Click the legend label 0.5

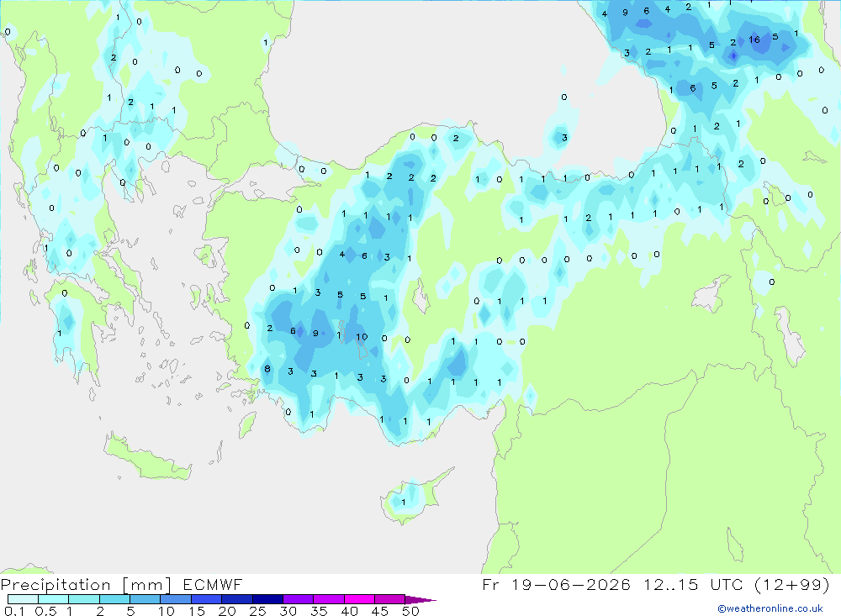click(45, 611)
